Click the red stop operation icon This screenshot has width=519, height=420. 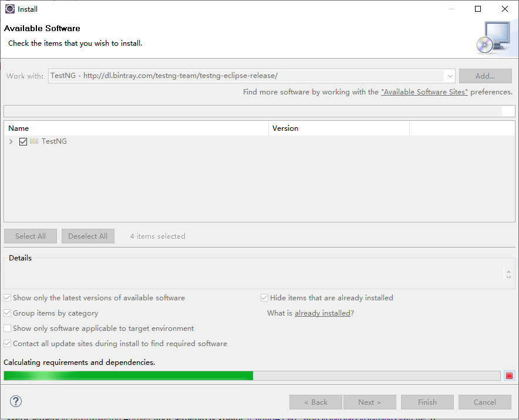tap(509, 375)
